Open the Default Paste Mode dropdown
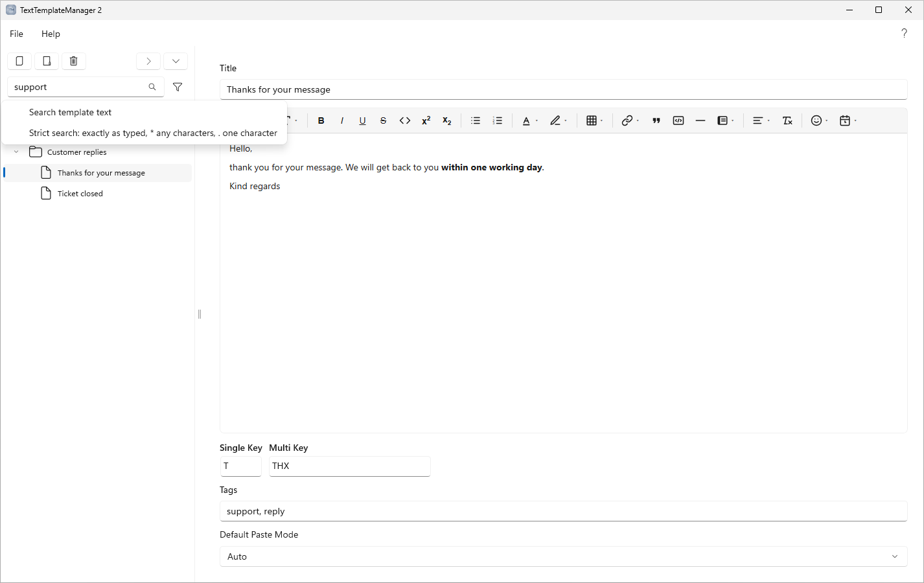924x583 pixels. click(563, 556)
